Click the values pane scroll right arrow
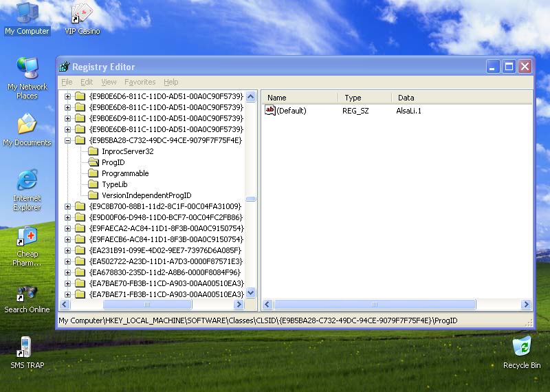 click(x=526, y=304)
